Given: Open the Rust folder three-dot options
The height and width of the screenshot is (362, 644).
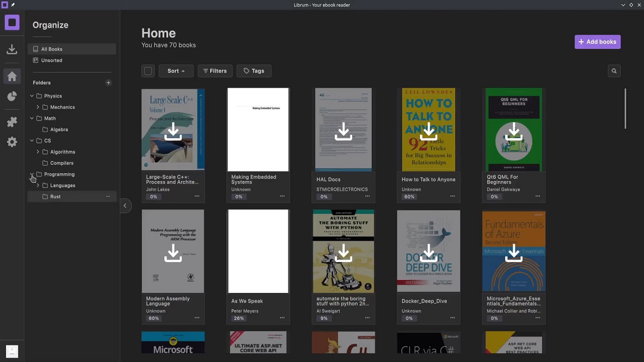Looking at the screenshot, I should click(x=108, y=196).
